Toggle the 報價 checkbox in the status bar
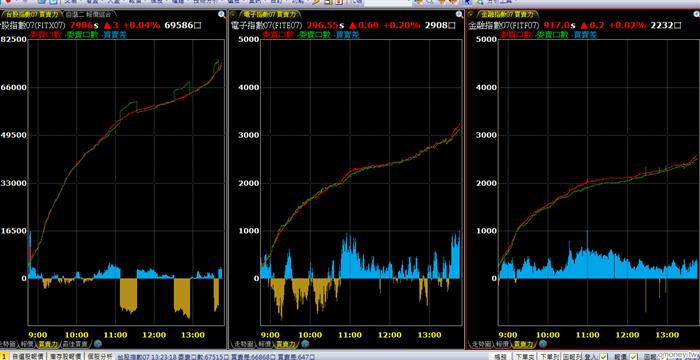The height and width of the screenshot is (360, 700). tap(633, 356)
